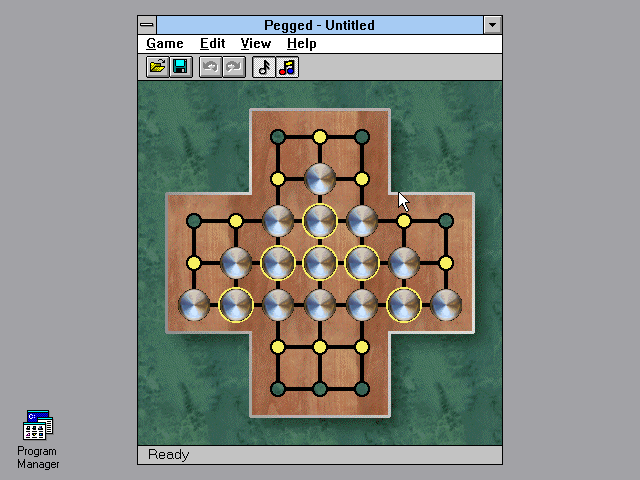The width and height of the screenshot is (640, 480).
Task: Toggle music with the colored notes icon
Action: click(x=287, y=67)
